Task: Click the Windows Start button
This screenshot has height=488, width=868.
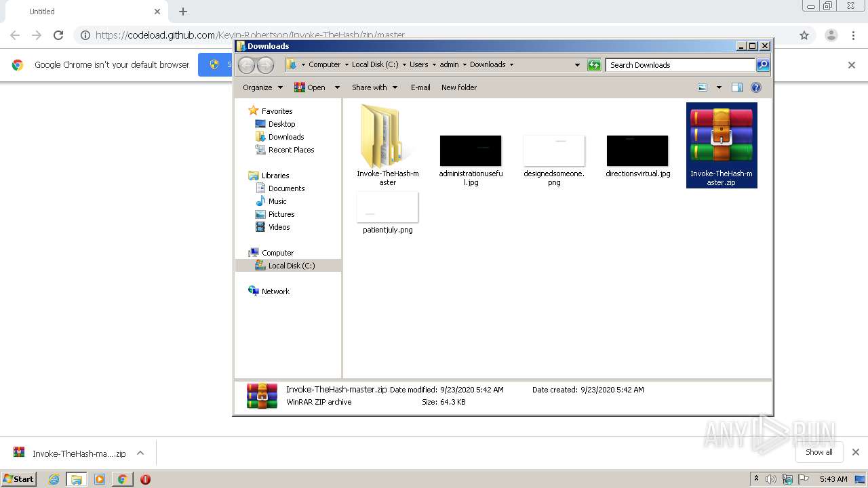Action: [x=19, y=479]
